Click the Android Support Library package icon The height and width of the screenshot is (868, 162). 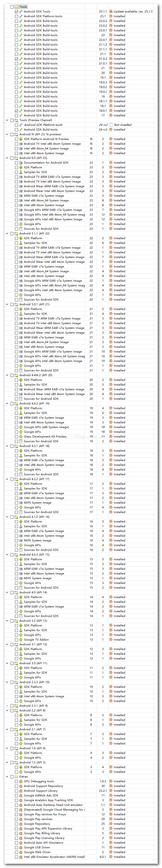pos(21,791)
